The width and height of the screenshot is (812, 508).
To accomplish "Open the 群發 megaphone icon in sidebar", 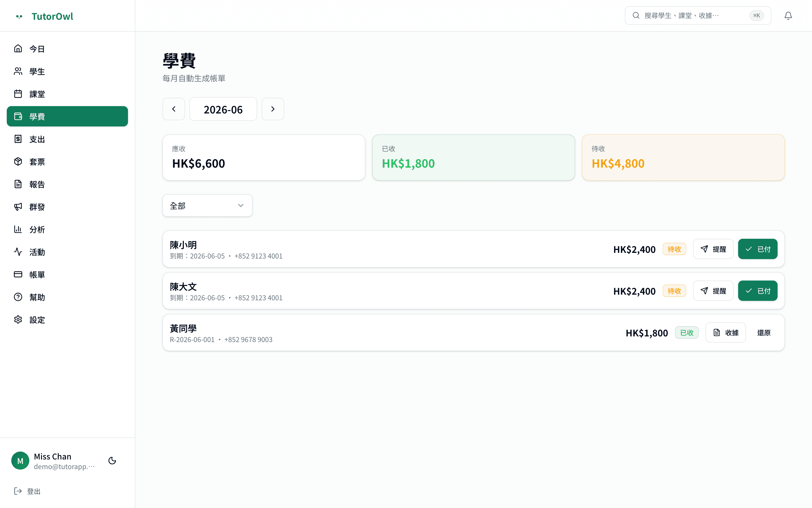I will click(18, 207).
